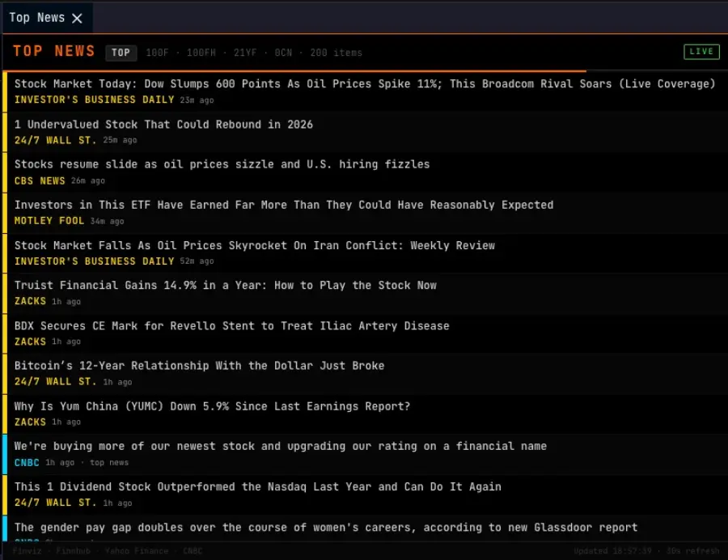The height and width of the screenshot is (560, 728).
Task: Open the Bitcoin 12-Year Relationship headline
Action: coord(198,366)
